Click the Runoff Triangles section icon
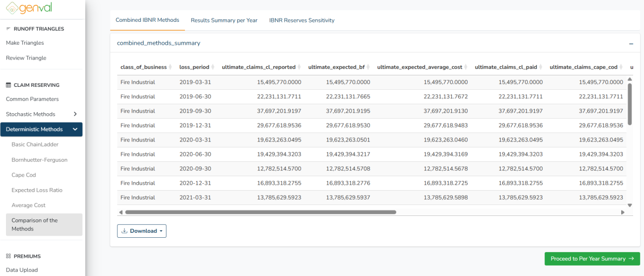644x276 pixels. [x=8, y=29]
